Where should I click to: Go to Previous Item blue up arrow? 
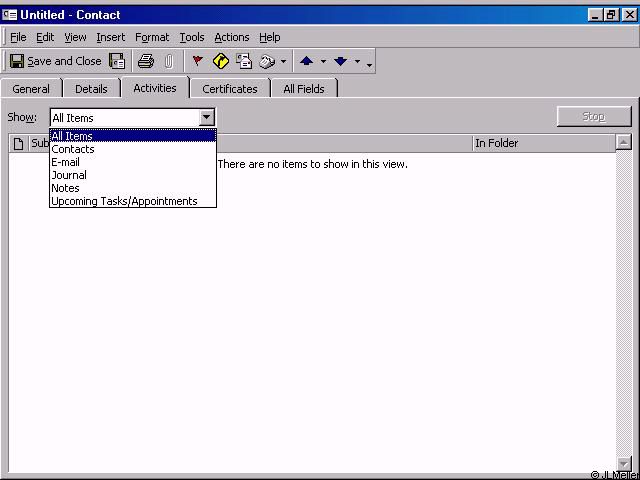[x=306, y=61]
